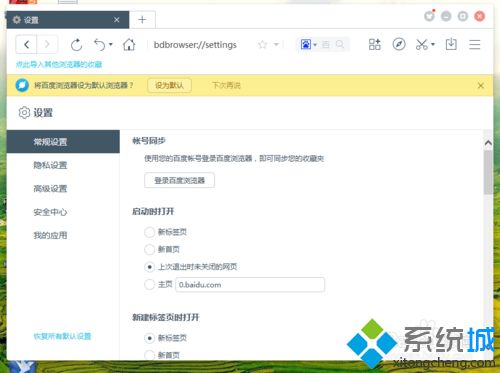Click the 0.baidu.com homepage input field
Viewport: 500px width, 373px height.
point(250,285)
